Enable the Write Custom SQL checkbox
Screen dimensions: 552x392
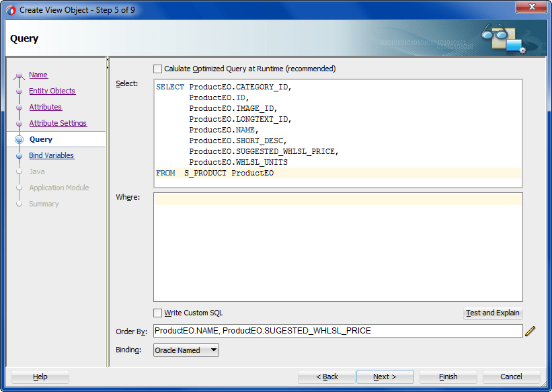[157, 313]
